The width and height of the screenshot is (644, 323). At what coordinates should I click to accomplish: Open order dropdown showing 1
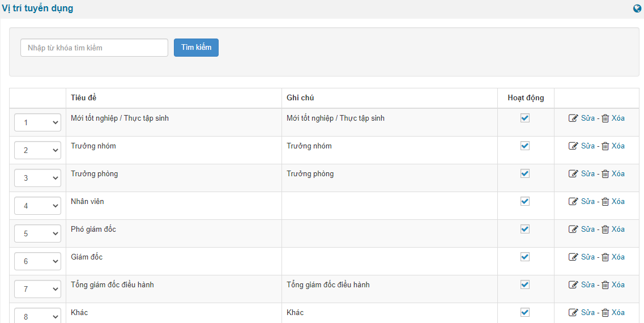[x=38, y=122]
